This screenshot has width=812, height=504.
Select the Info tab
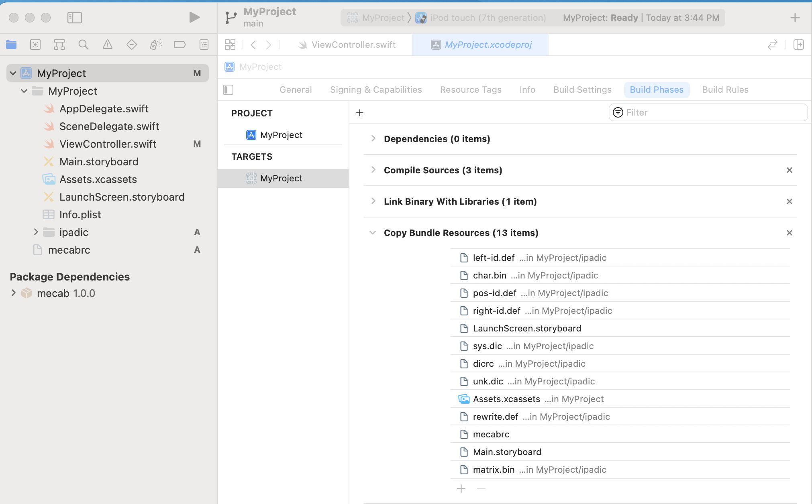[x=527, y=89]
